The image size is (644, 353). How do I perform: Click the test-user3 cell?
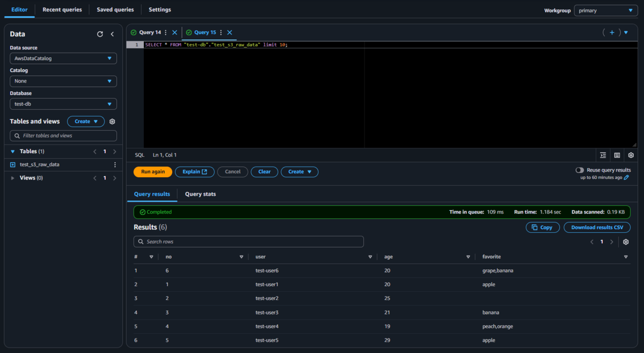coord(267,312)
